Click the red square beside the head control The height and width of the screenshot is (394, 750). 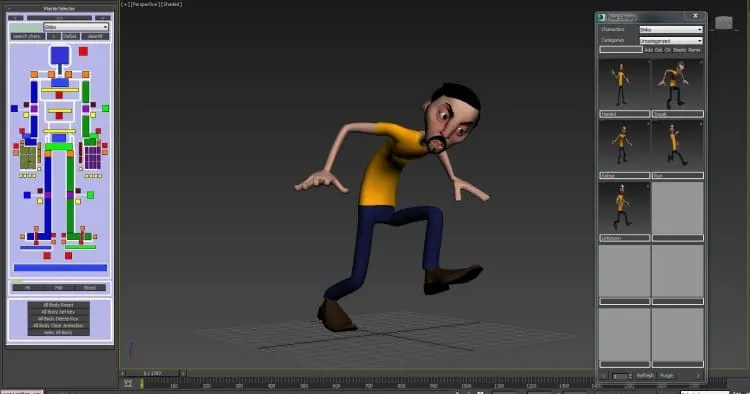pyautogui.click(x=83, y=51)
